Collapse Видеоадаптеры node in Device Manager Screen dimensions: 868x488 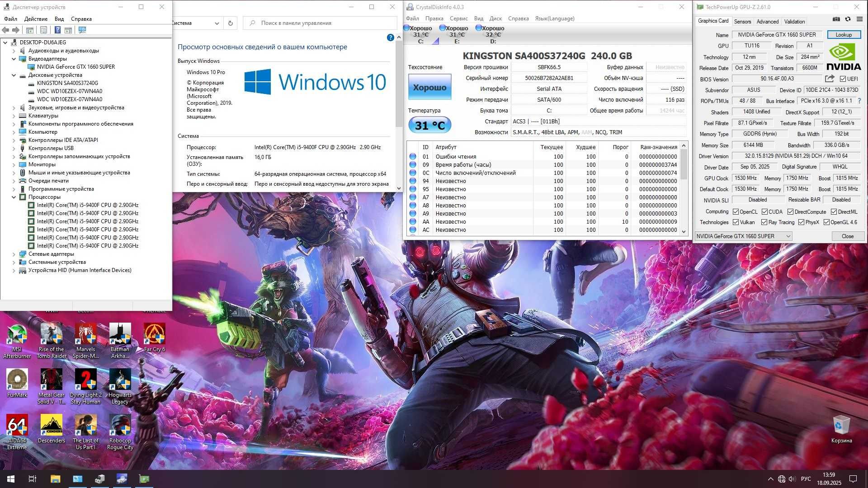click(x=14, y=59)
